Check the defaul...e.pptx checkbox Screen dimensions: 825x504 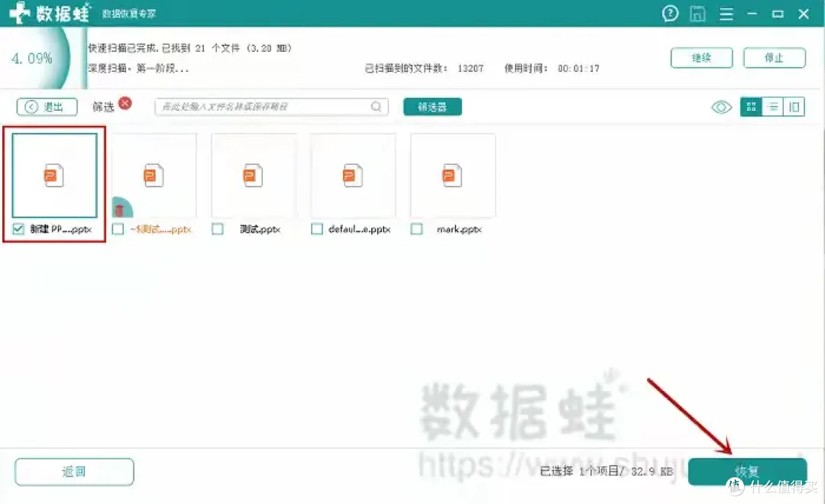click(317, 229)
